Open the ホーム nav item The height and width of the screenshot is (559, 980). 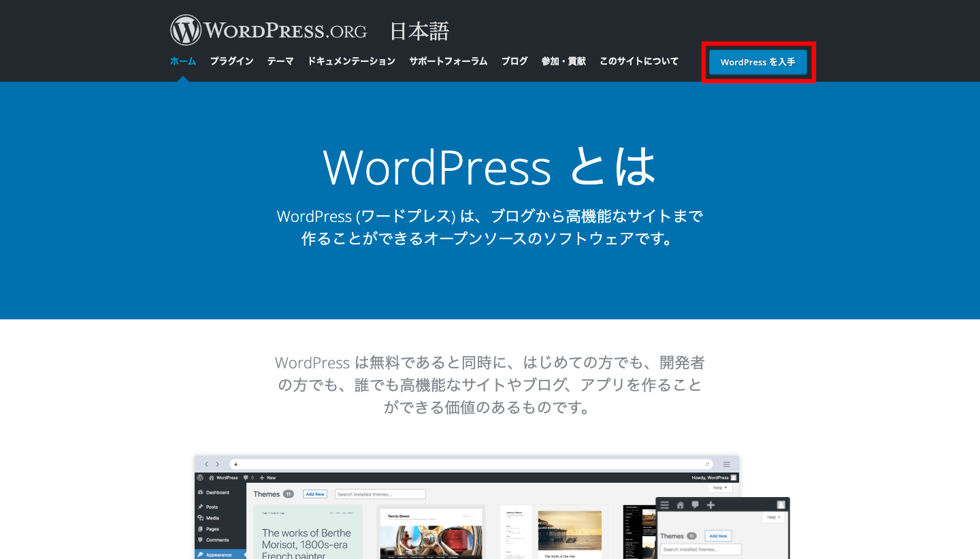pos(183,61)
